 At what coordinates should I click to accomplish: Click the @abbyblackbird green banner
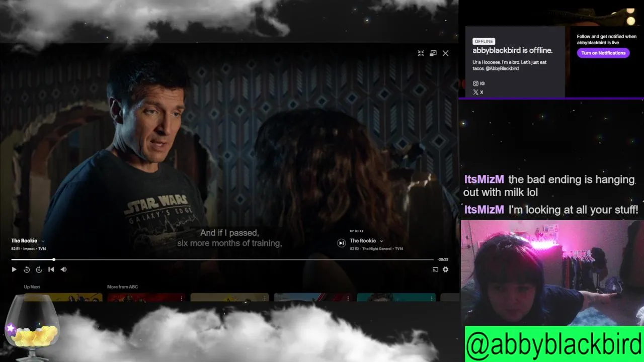pyautogui.click(x=554, y=344)
